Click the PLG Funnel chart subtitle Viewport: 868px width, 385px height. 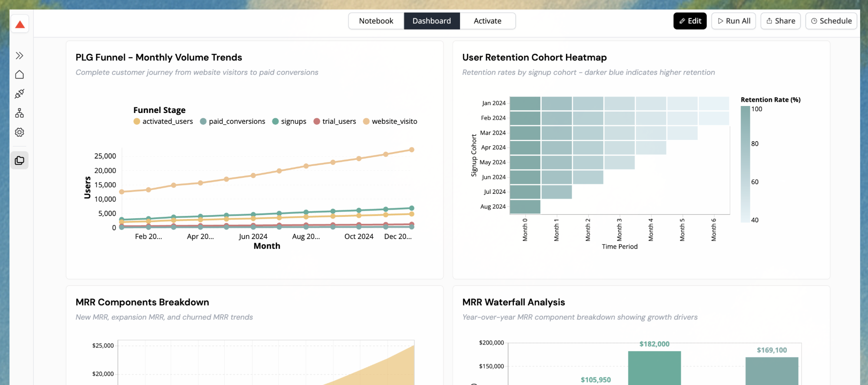coord(197,72)
